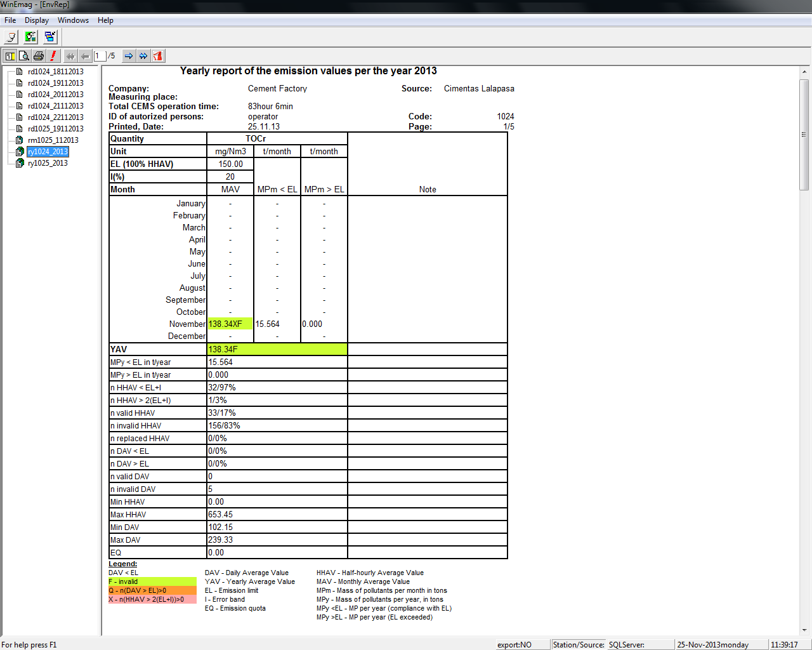Click the Note column header
812x650 pixels.
(428, 190)
